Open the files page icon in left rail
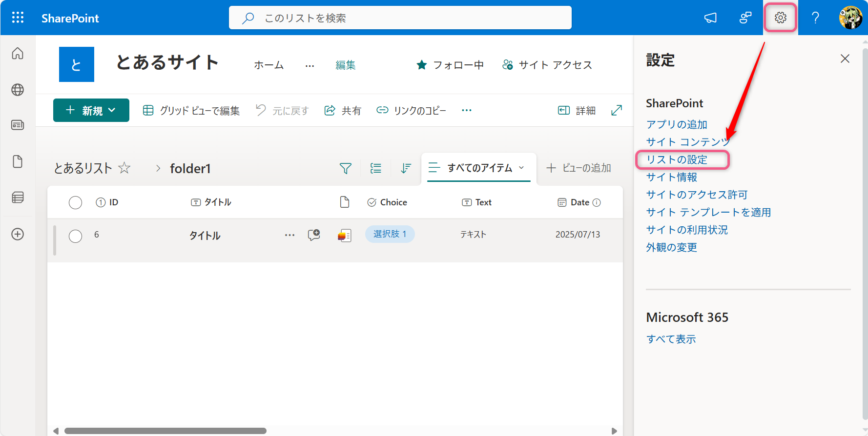The image size is (868, 436). pos(18,161)
